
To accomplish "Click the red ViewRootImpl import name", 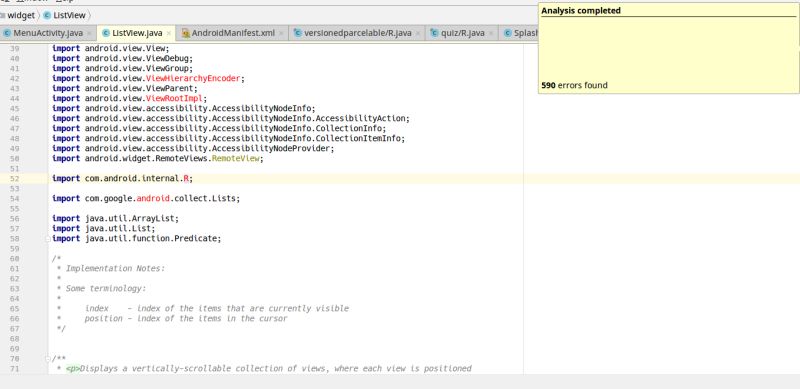I will click(x=174, y=99).
